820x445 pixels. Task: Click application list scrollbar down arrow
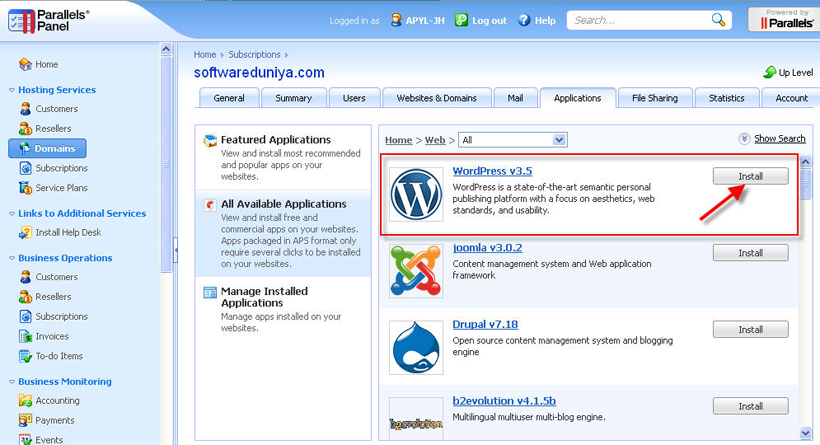click(805, 433)
